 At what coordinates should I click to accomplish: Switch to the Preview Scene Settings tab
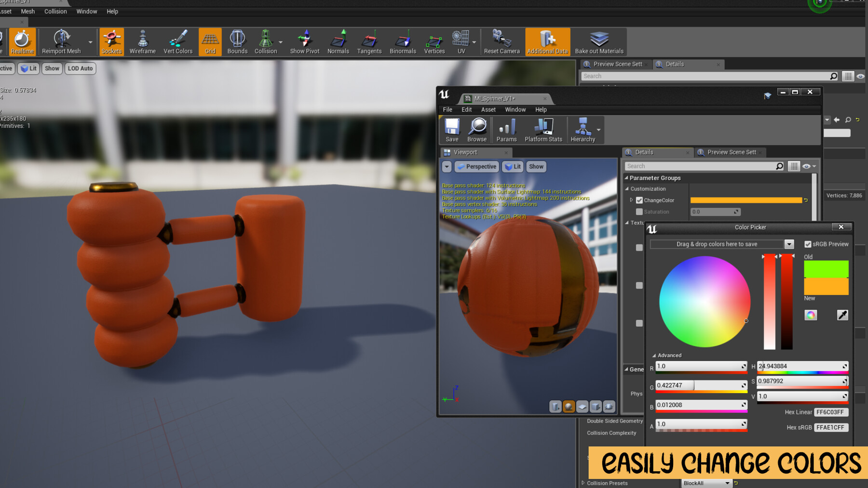730,152
